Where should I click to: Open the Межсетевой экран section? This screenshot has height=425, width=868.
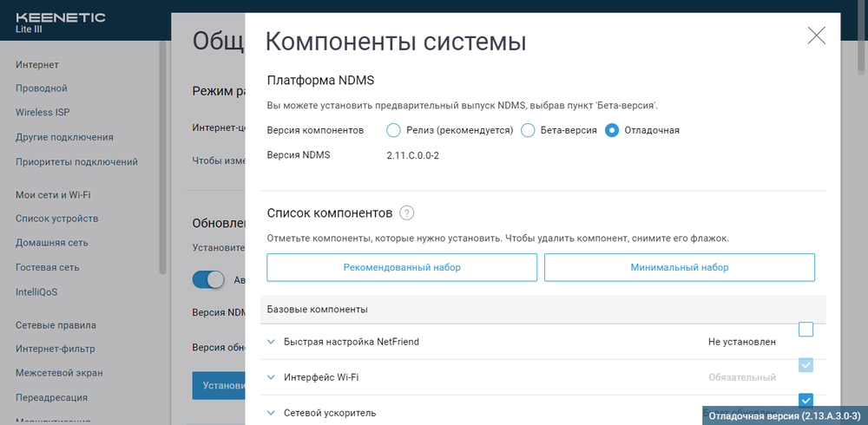pos(59,373)
